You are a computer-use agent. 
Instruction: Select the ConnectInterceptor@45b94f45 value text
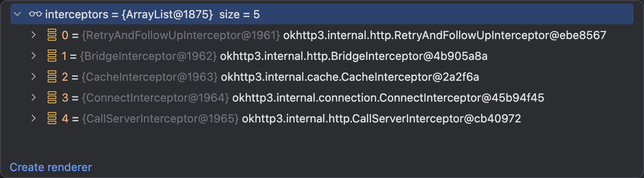[x=388, y=98]
